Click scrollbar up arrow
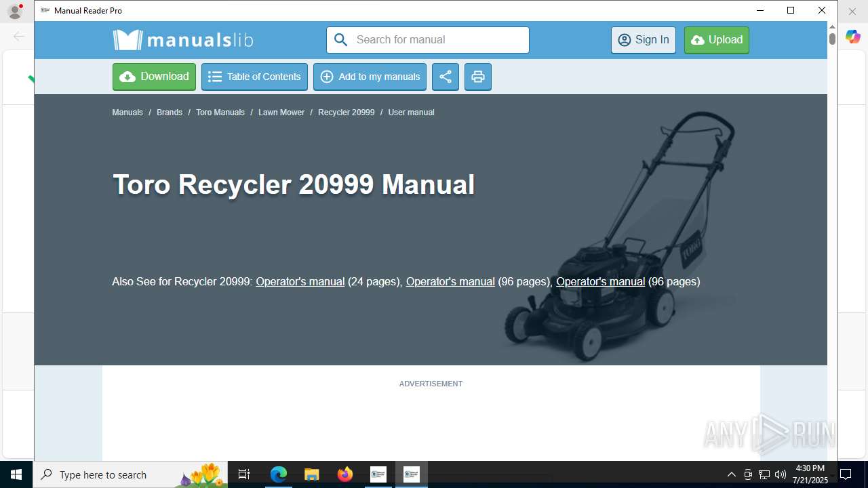The width and height of the screenshot is (868, 488). (832, 26)
